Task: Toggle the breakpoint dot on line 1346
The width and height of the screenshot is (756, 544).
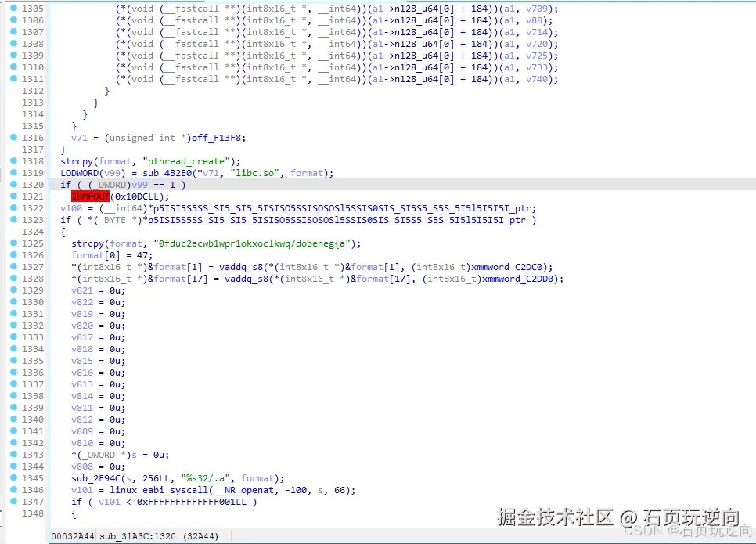Action: [x=13, y=489]
